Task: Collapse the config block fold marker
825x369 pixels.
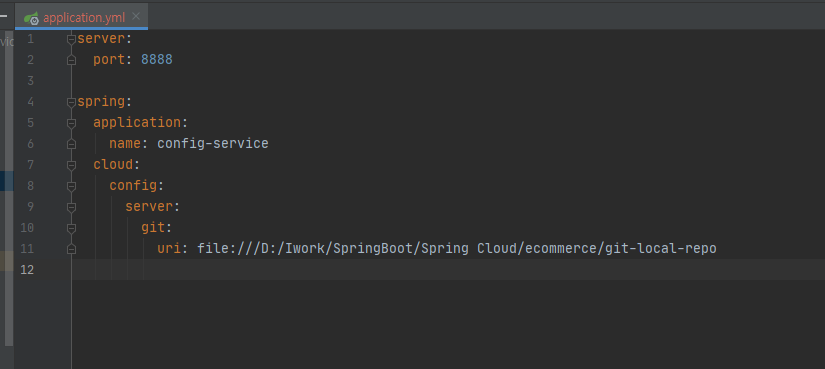Action: (72, 186)
